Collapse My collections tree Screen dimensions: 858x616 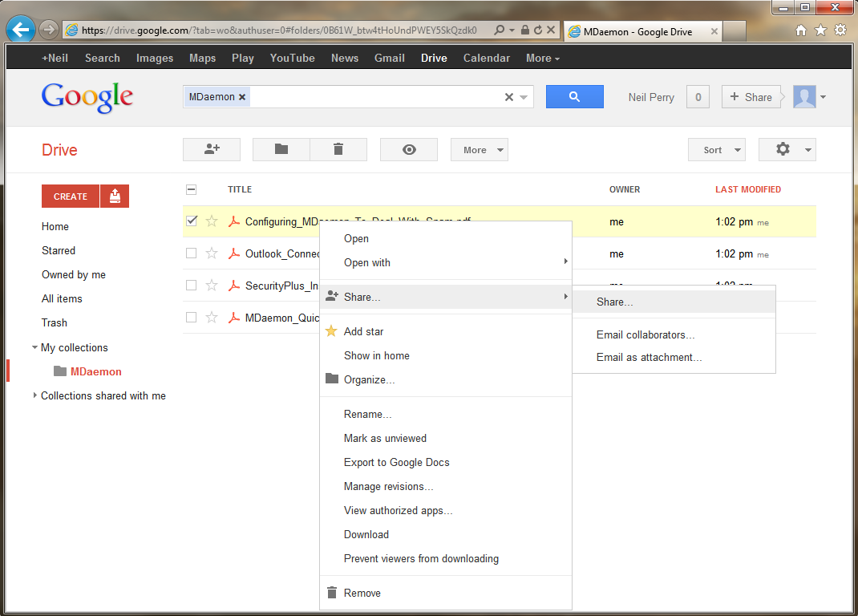34,347
